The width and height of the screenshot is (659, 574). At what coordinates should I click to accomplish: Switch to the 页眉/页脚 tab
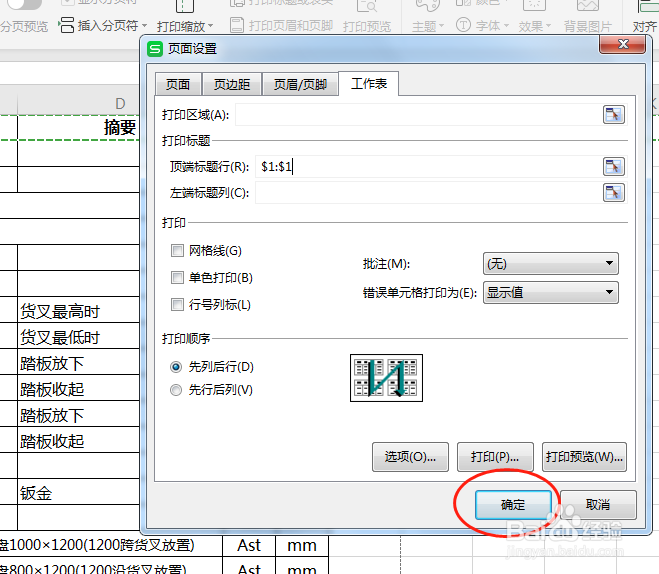pyautogui.click(x=300, y=84)
